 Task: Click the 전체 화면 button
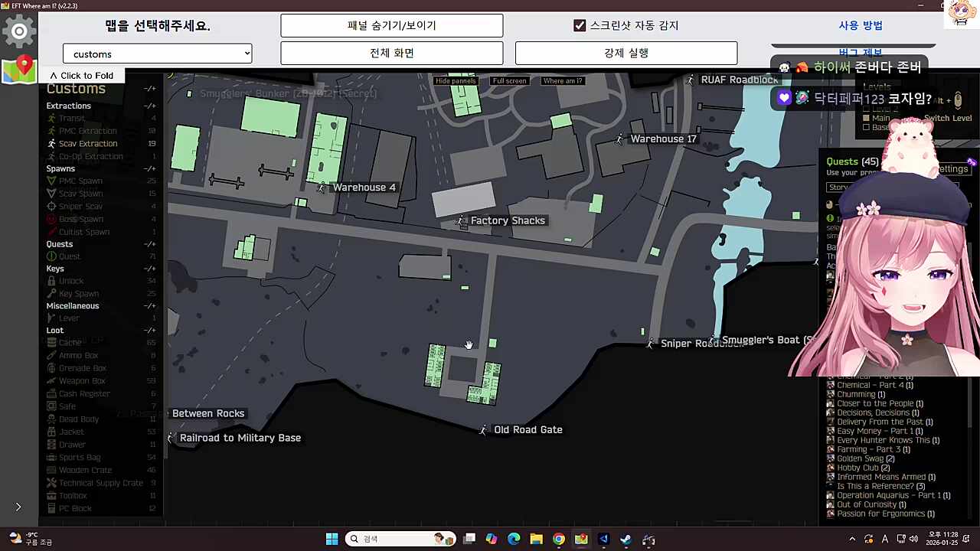point(392,53)
